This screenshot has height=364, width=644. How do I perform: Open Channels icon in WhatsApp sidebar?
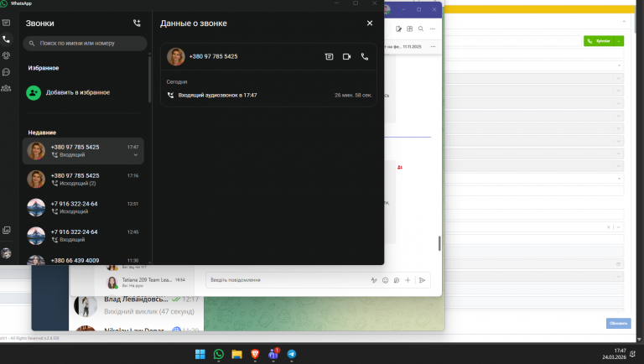click(x=6, y=72)
